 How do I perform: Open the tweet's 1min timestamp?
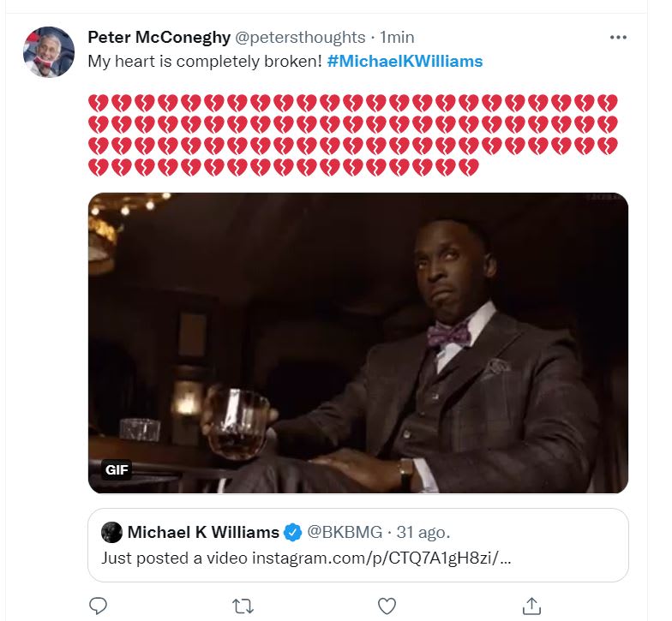point(397,38)
